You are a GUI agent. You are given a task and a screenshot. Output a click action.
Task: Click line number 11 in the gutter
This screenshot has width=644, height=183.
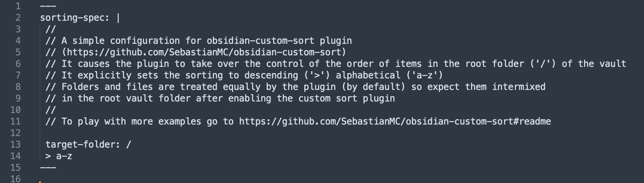[15, 121]
